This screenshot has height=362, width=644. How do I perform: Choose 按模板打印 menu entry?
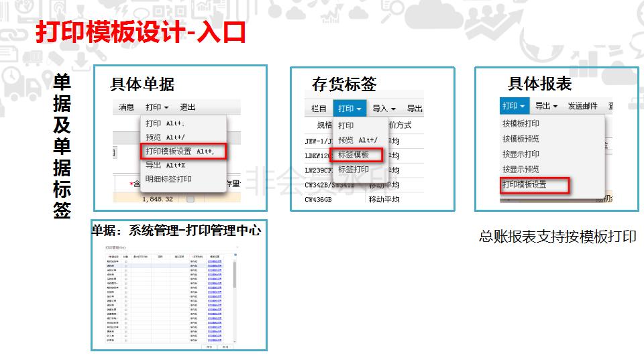pos(521,123)
